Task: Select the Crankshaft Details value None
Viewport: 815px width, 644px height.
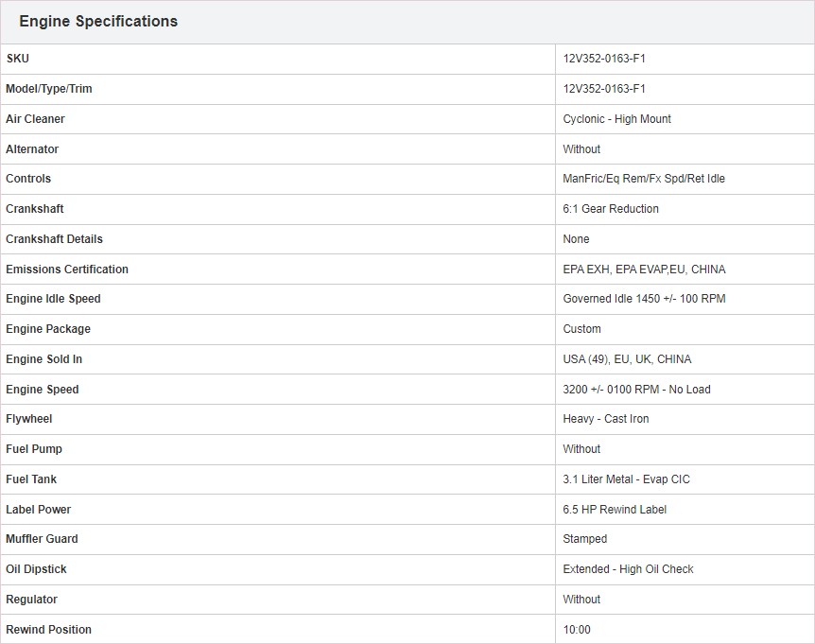Action: pyautogui.click(x=577, y=239)
